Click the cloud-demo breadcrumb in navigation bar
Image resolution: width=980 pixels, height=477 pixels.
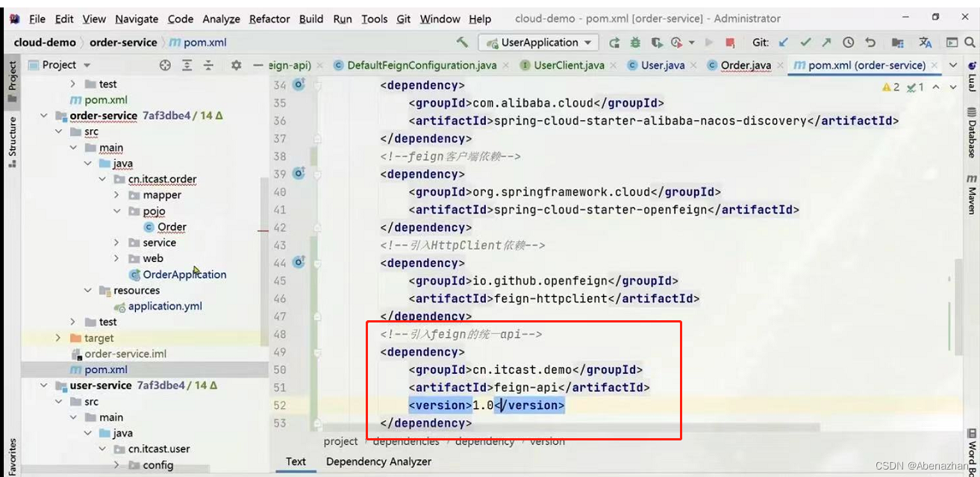[44, 43]
